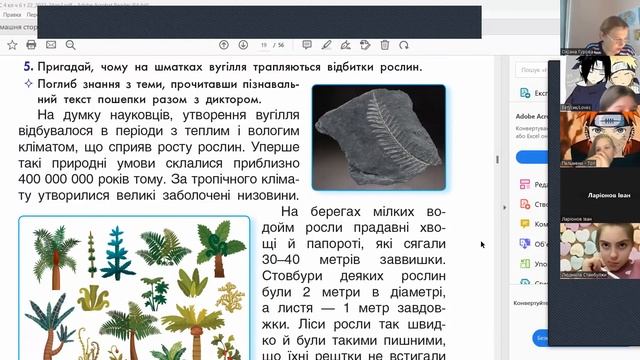Select Ларіонов Іван participant tile
The width and height of the screenshot is (640, 360).
coord(600,195)
